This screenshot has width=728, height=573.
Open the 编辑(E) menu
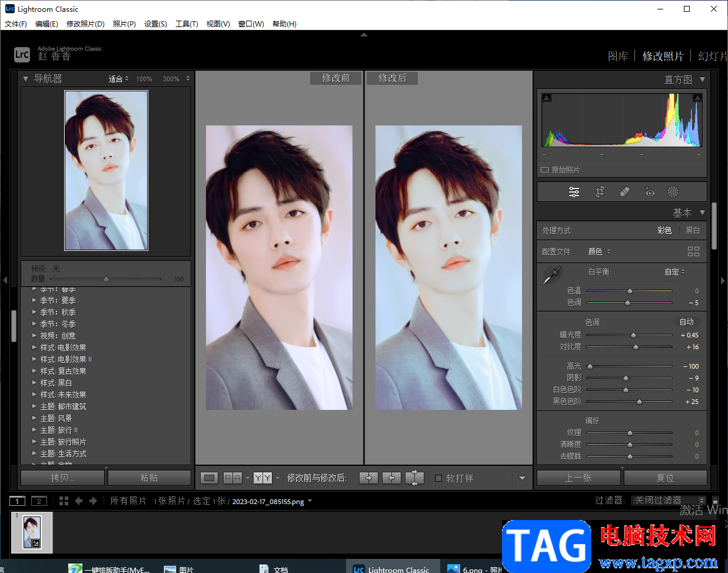46,24
